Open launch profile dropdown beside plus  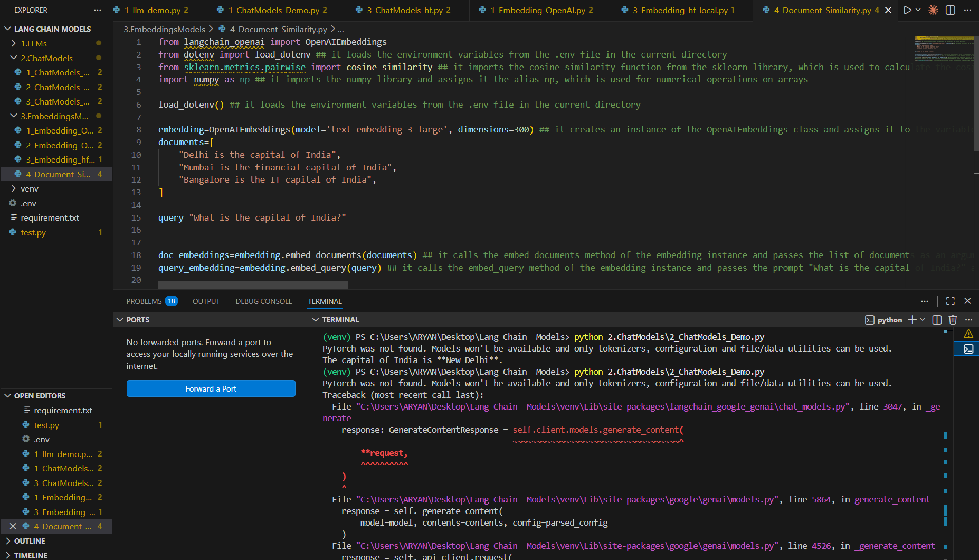pos(923,320)
